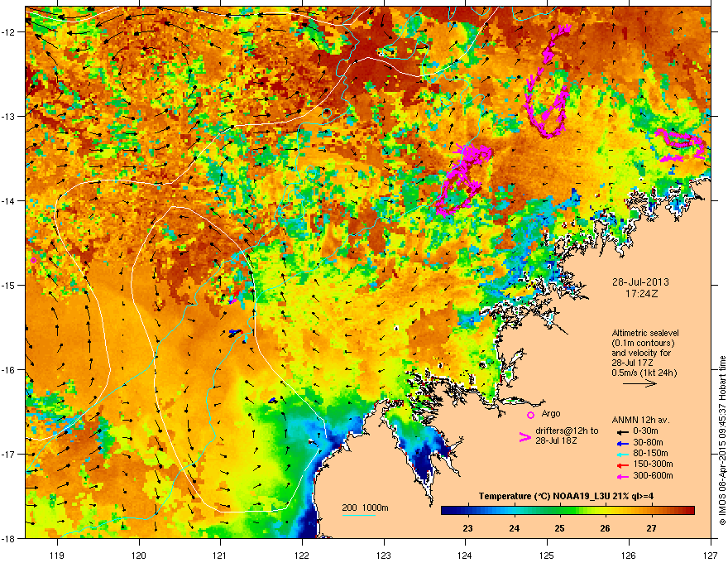Viewport: 728px width, 563px height.
Task: Click the '126' longitude axis label
Action: (629, 555)
